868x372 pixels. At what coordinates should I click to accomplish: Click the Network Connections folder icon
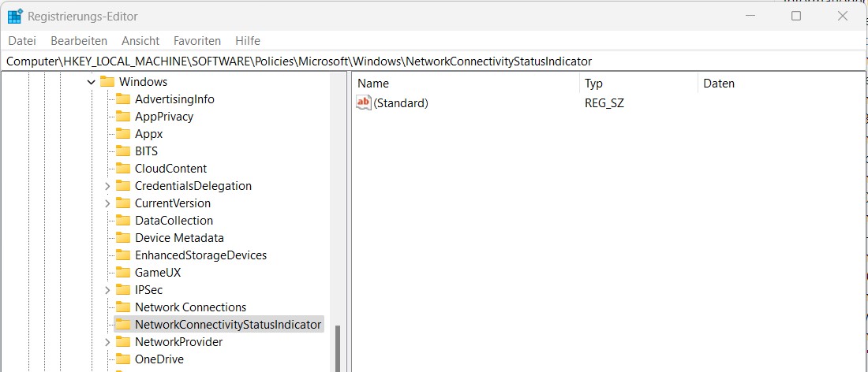(x=123, y=307)
